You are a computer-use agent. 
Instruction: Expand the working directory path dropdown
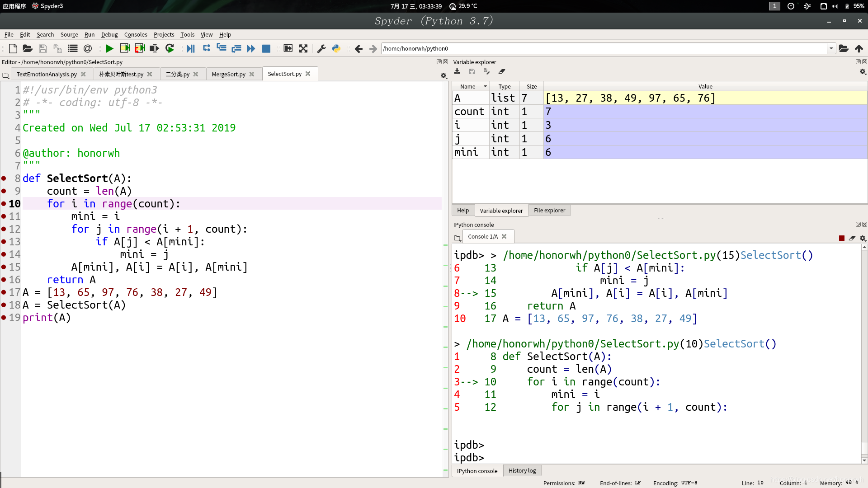coord(831,48)
